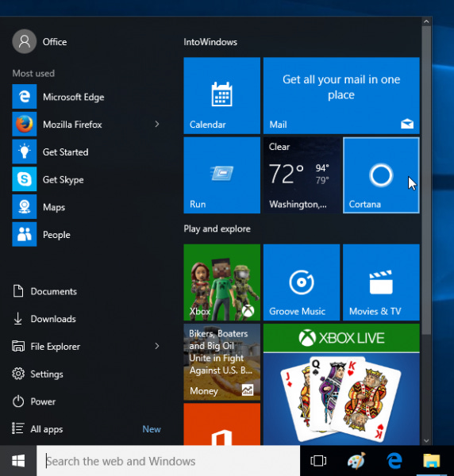Image resolution: width=454 pixels, height=476 pixels.
Task: Open the Paint icon on the taskbar
Action: coord(356,461)
